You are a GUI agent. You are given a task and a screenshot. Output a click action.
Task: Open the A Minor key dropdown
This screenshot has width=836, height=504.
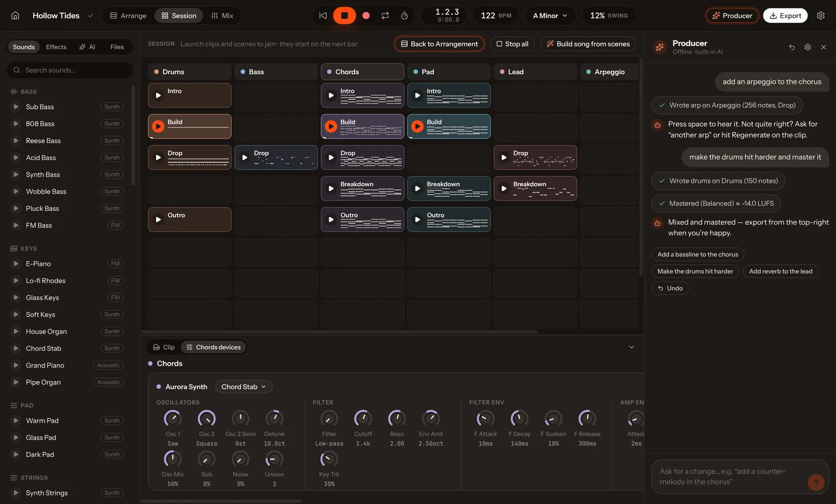tap(550, 16)
